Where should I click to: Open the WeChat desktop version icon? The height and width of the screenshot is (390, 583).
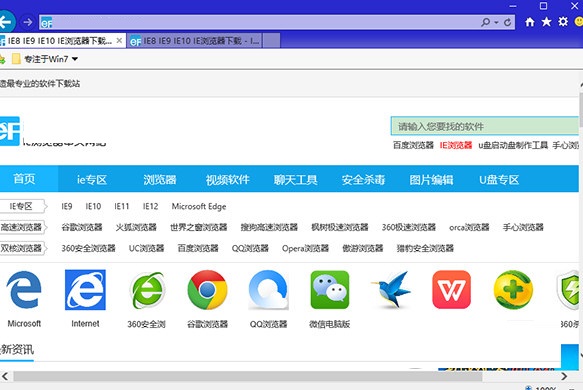pos(330,290)
